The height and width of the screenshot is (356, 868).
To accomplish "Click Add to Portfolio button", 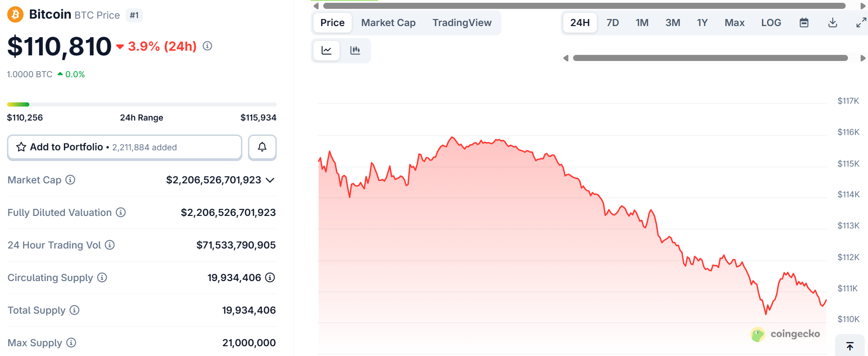I will tap(125, 148).
